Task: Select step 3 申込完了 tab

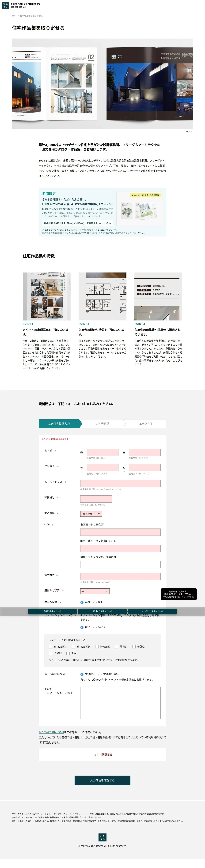Action: tap(146, 424)
